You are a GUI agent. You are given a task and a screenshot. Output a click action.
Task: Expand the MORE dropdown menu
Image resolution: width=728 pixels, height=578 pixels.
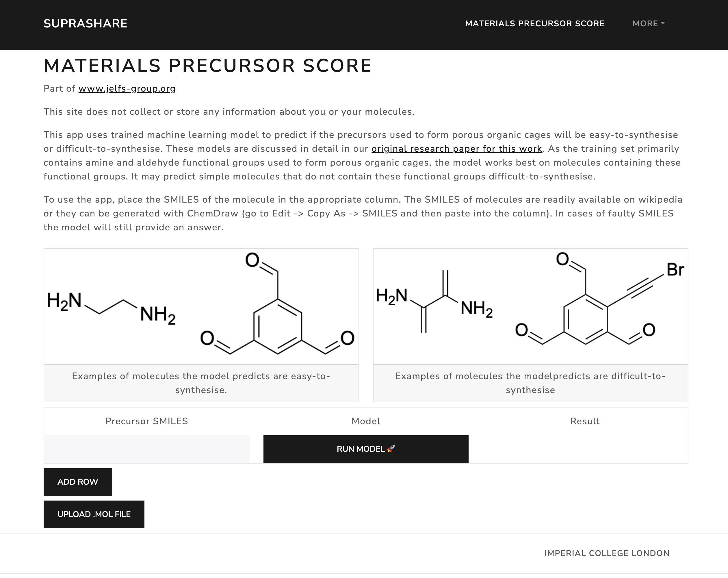tap(648, 23)
